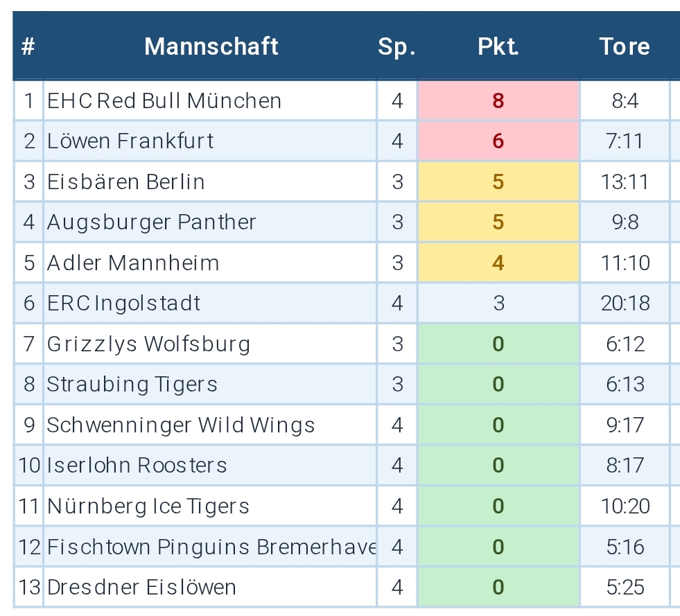Select Eisbären Berlin team name
The image size is (680, 616).
click(x=126, y=182)
